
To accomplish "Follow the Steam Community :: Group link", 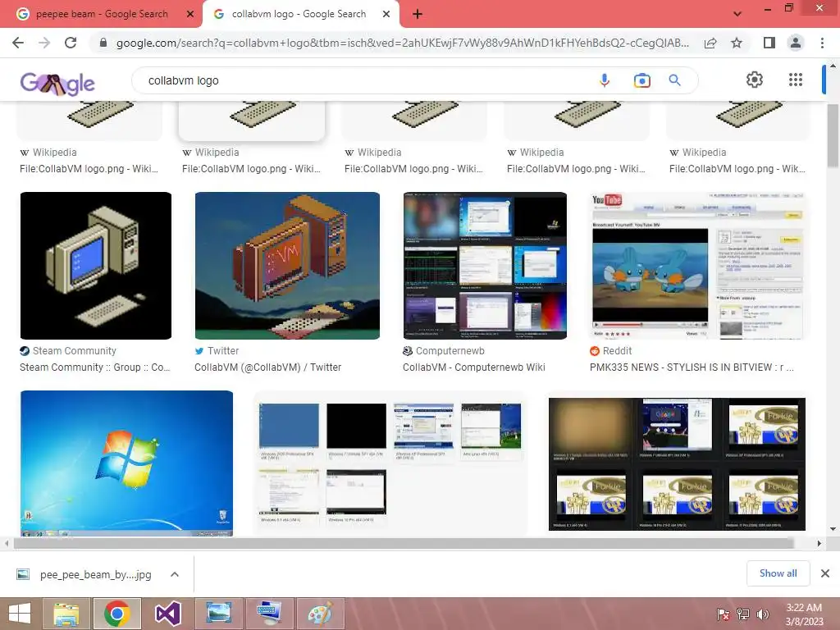I will pyautogui.click(x=95, y=367).
